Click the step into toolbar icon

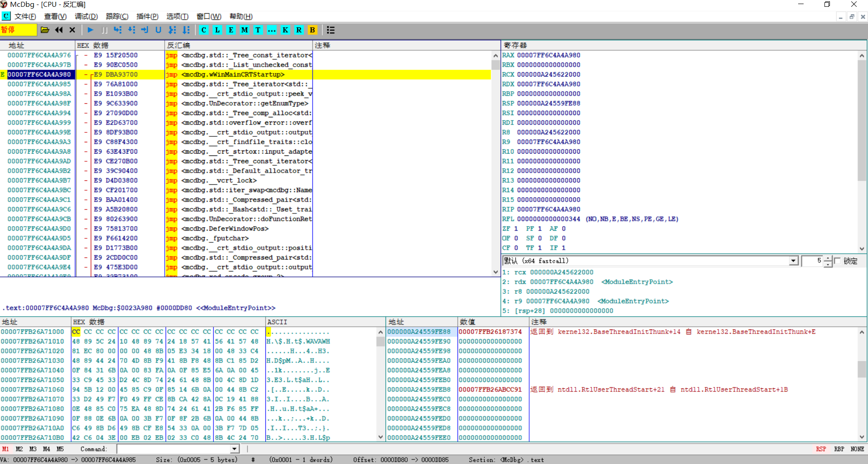(x=118, y=30)
